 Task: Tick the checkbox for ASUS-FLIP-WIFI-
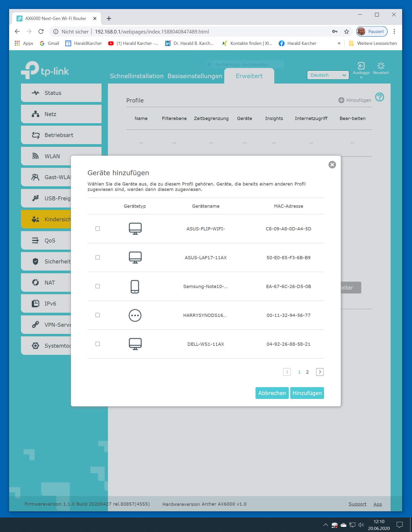click(98, 229)
